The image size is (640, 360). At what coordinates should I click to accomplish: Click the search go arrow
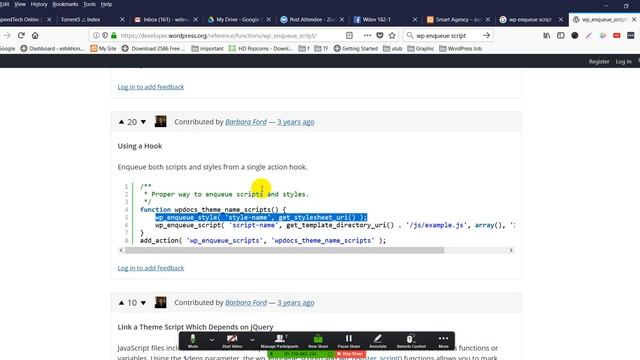point(486,36)
